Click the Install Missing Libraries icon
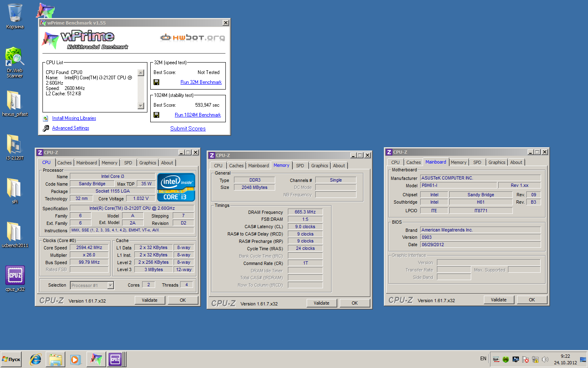 coord(46,118)
